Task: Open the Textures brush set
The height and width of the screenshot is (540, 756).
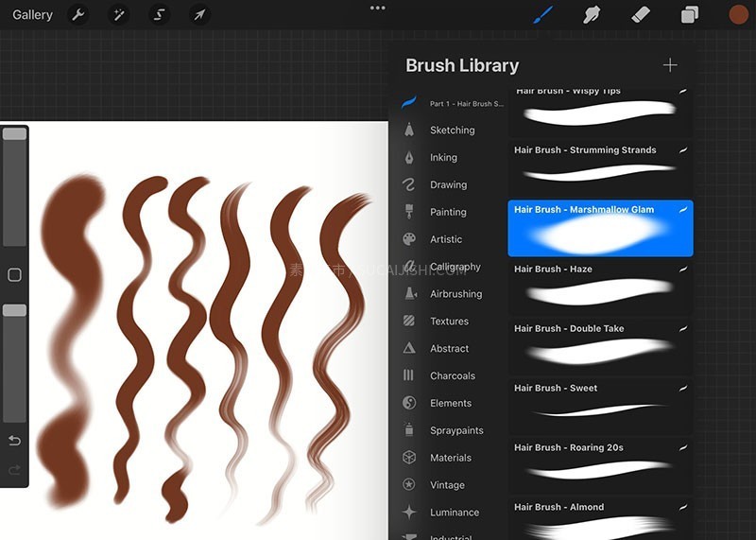Action: 450,322
